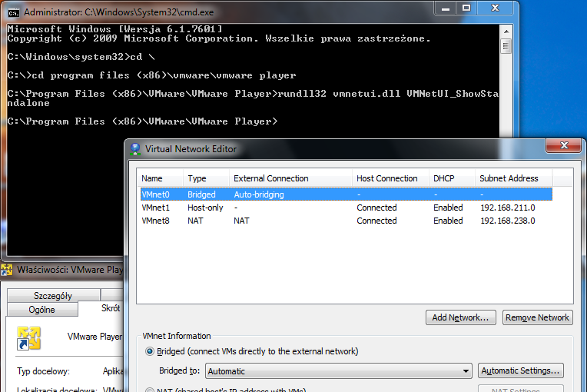Click the Add Network button
The height and width of the screenshot is (392, 587).
coord(460,317)
